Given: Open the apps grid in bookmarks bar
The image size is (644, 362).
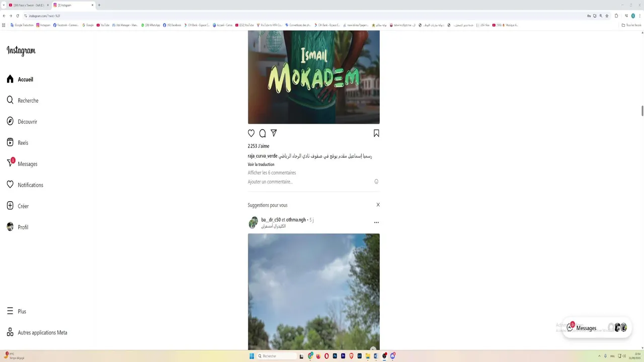Looking at the screenshot, I should click(x=4, y=25).
